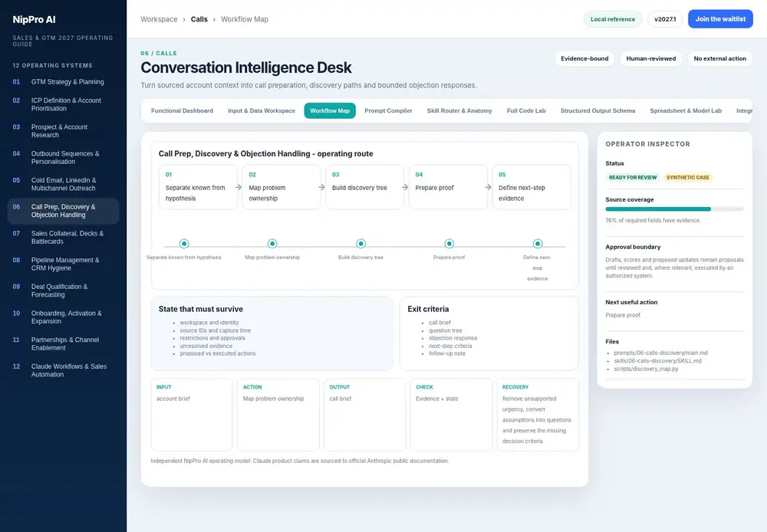Image resolution: width=767 pixels, height=532 pixels.
Task: Open 05 Cold Email, LinkedIn & Multichannel Outreach
Action: click(63, 184)
